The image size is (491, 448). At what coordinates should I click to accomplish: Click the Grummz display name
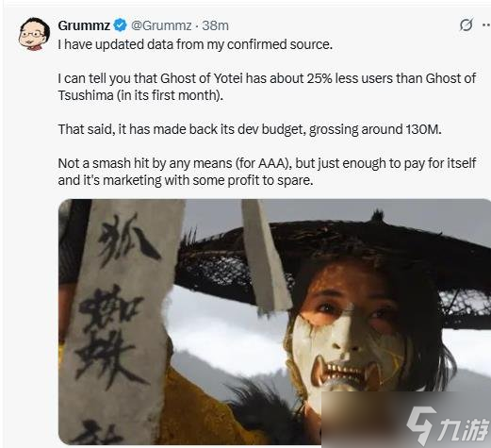coord(84,25)
